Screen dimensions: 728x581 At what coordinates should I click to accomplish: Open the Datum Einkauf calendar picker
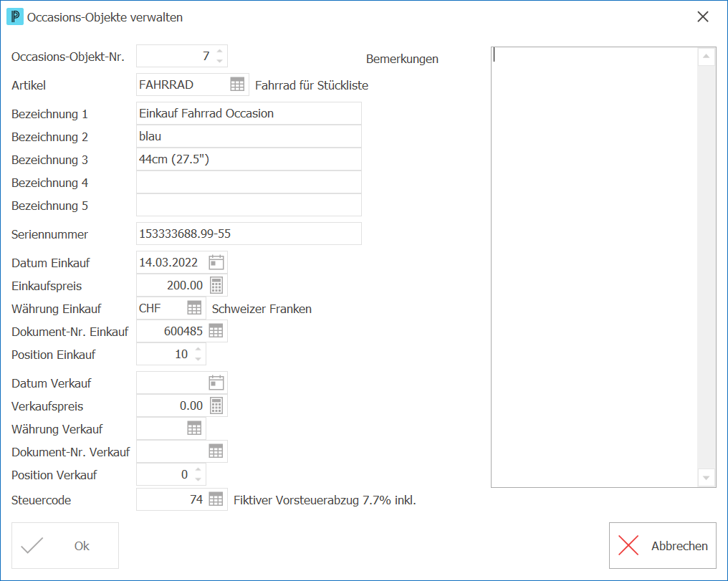pos(216,263)
